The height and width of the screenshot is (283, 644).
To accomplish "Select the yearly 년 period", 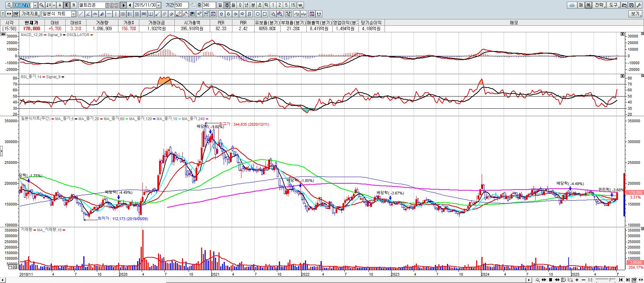I will [x=246, y=5].
